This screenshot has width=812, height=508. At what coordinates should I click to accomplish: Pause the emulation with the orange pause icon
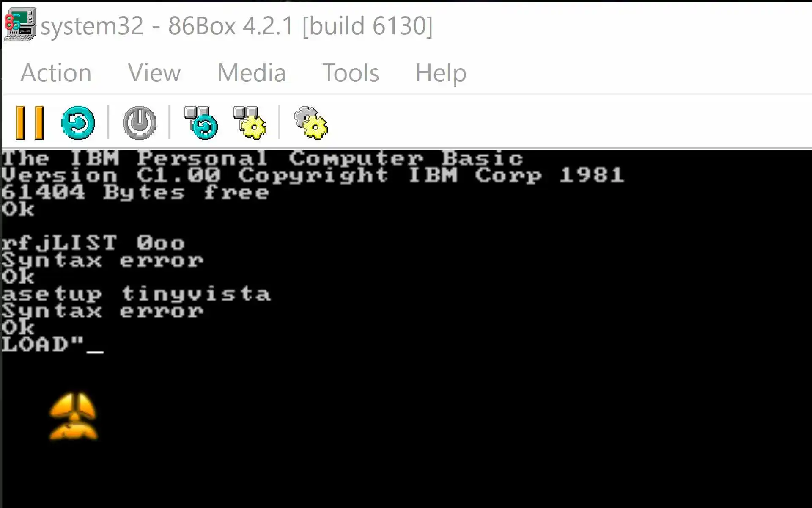pos(30,123)
